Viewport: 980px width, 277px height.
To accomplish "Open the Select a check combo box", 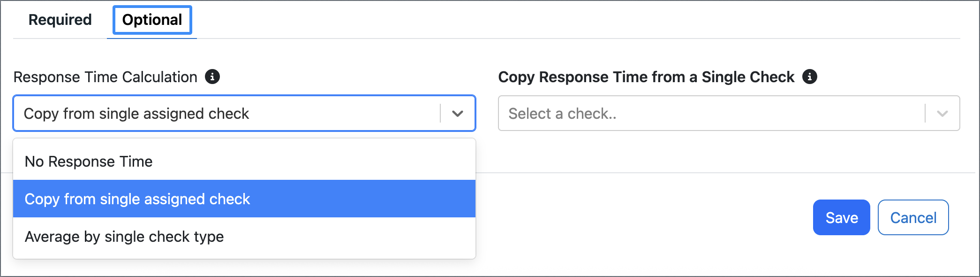I will [729, 113].
